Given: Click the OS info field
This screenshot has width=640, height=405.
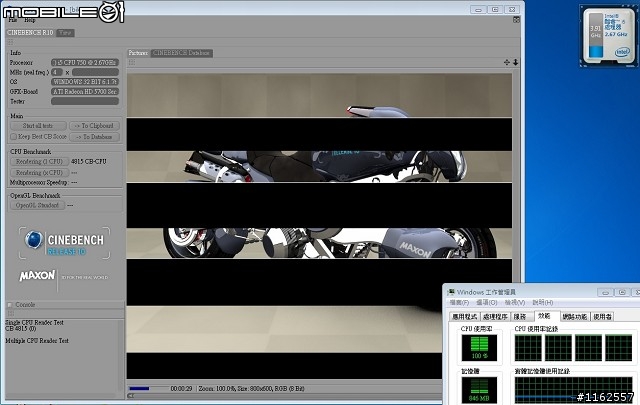Looking at the screenshot, I should [x=85, y=82].
